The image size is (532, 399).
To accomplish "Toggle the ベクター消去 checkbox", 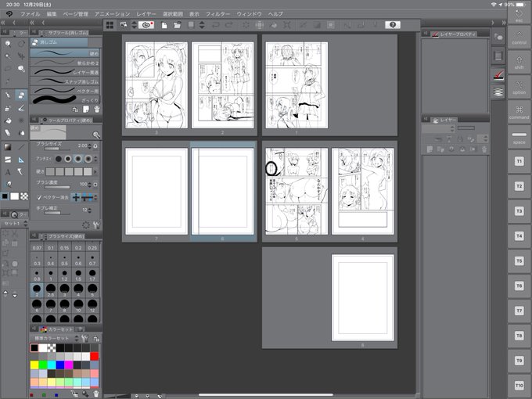I will [x=39, y=197].
